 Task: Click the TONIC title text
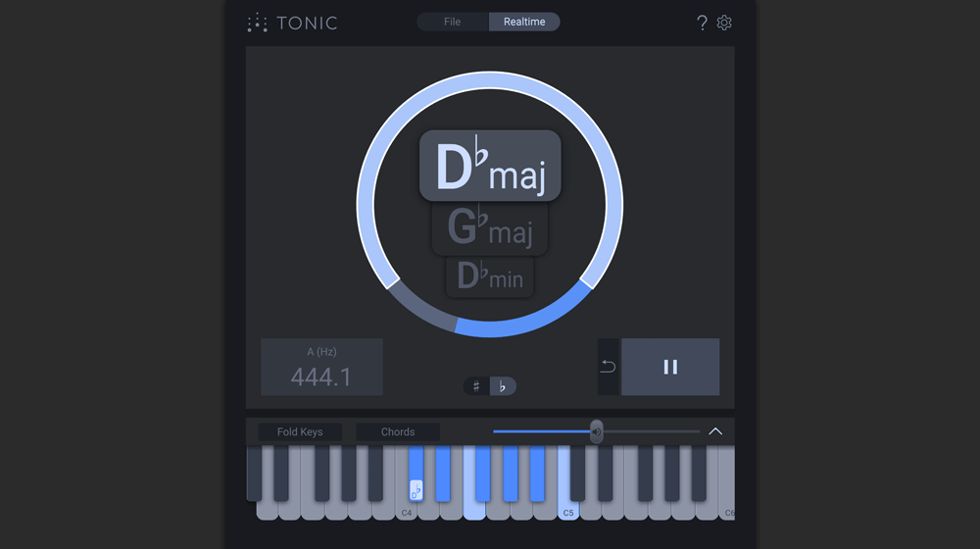click(x=307, y=24)
